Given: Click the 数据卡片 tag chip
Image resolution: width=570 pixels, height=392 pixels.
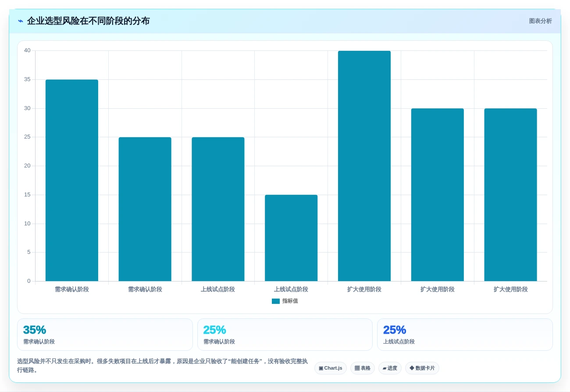Looking at the screenshot, I should [422, 368].
